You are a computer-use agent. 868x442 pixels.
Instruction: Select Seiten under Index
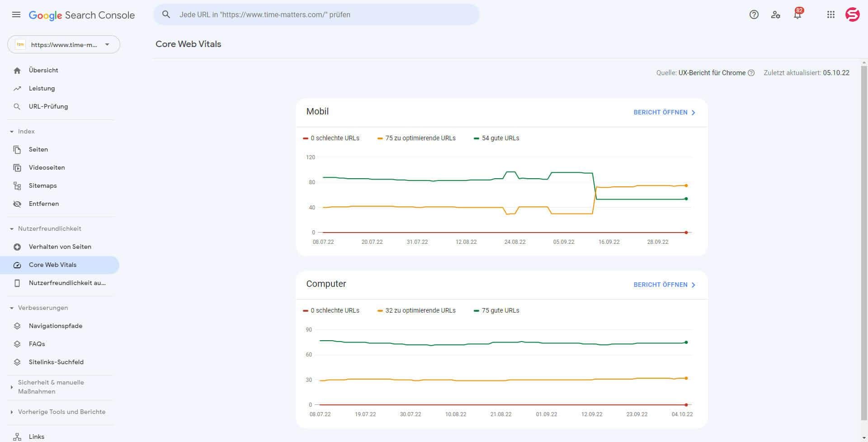pos(38,149)
